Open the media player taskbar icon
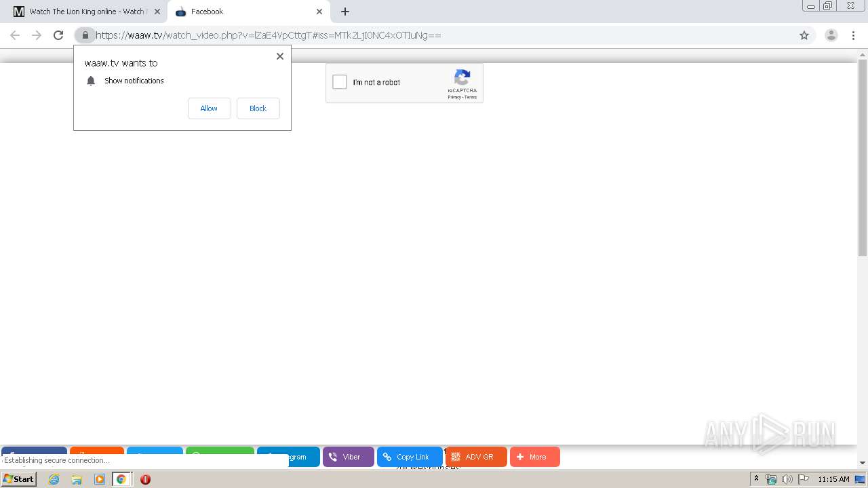This screenshot has width=868, height=488. pos(100,479)
